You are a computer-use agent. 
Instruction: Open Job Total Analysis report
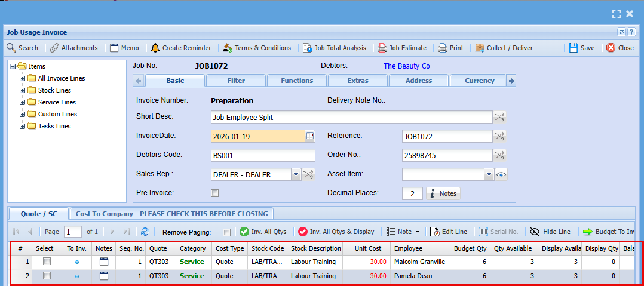[x=334, y=48]
